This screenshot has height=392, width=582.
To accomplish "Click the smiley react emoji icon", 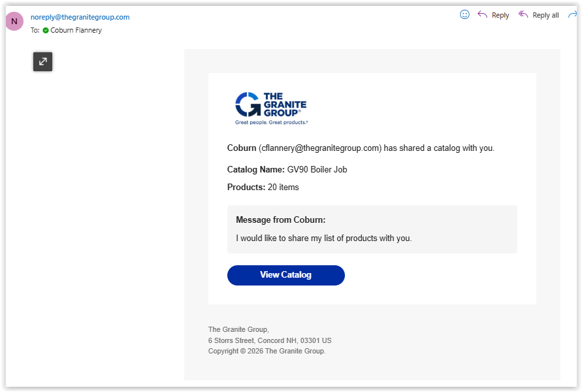I will tap(464, 14).
